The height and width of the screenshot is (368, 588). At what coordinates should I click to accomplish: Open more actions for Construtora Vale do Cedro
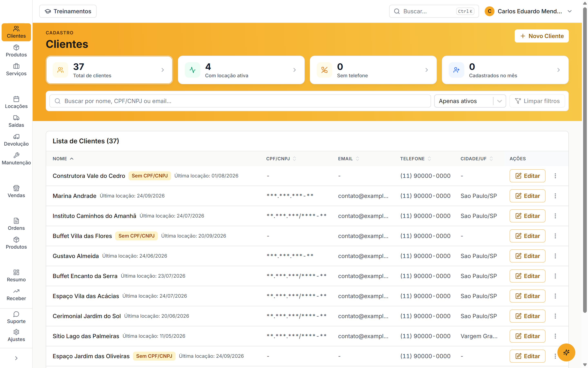pos(555,176)
